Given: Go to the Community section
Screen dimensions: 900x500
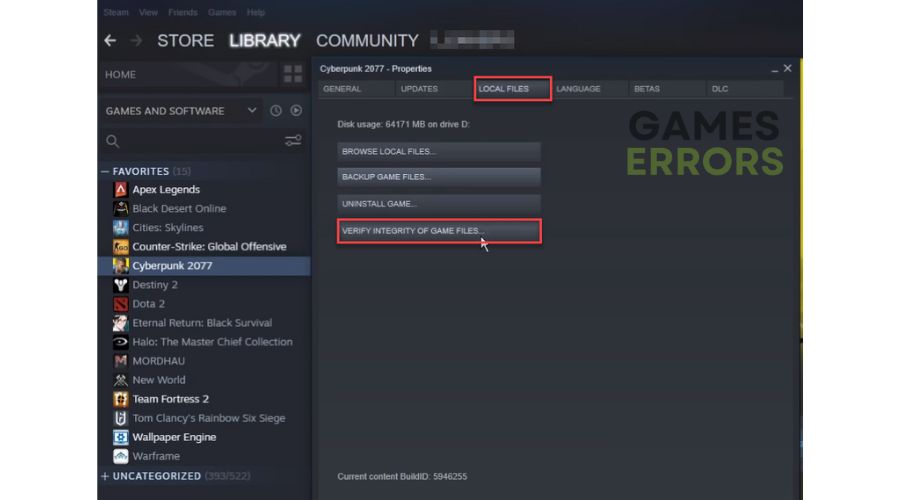Looking at the screenshot, I should [367, 40].
